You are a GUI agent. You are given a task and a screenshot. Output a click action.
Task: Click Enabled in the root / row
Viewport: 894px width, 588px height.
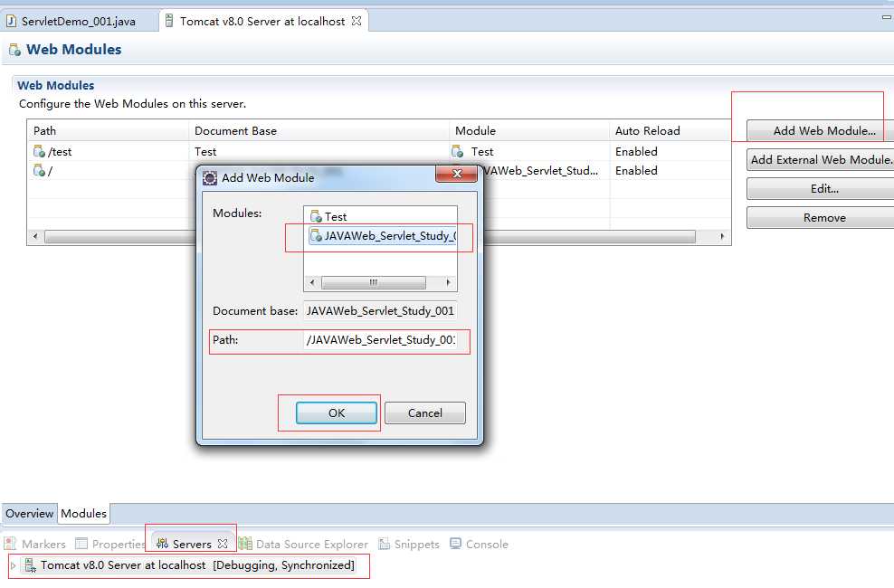636,170
